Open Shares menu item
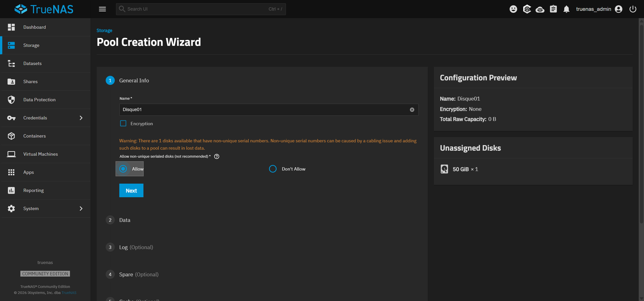Screen dimensions: 644x301 point(46,82)
